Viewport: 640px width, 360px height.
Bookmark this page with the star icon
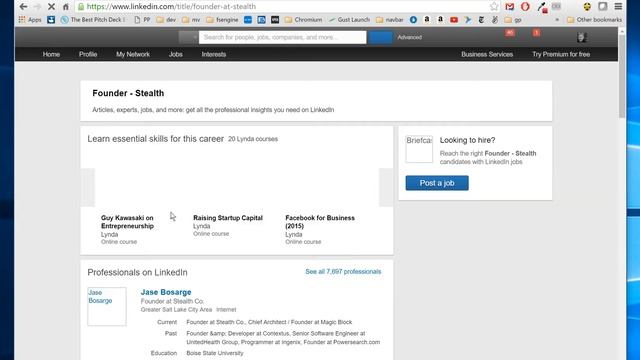pos(494,7)
